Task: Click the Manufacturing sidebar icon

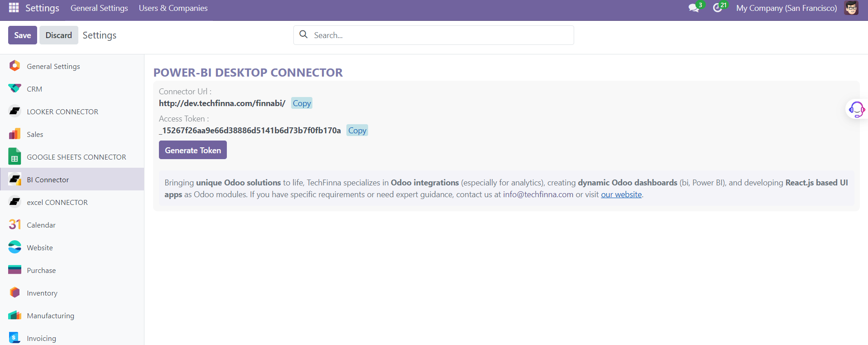Action: coord(14,315)
